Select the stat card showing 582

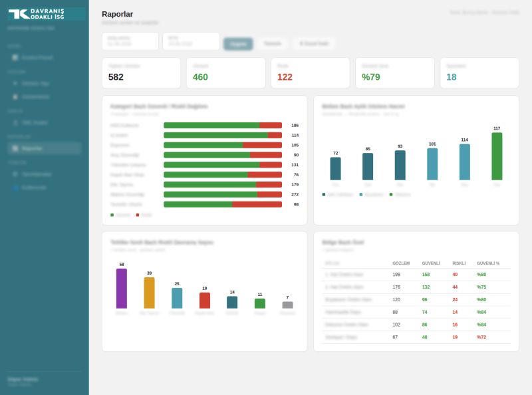click(141, 73)
